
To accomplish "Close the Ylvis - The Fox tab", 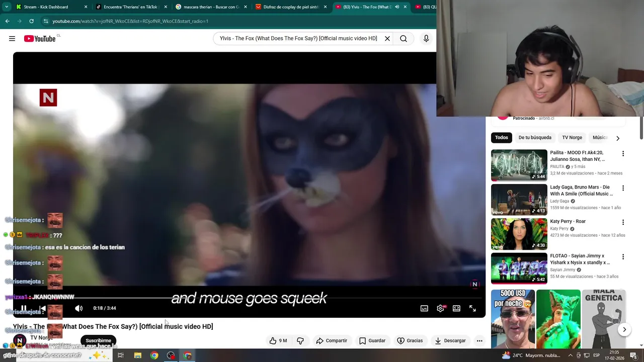I will pos(405,7).
